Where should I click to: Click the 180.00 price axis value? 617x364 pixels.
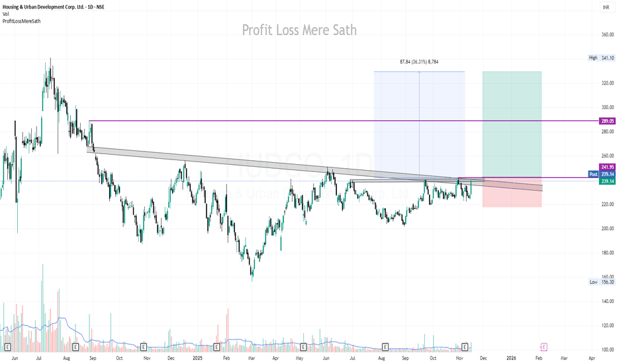(608, 253)
